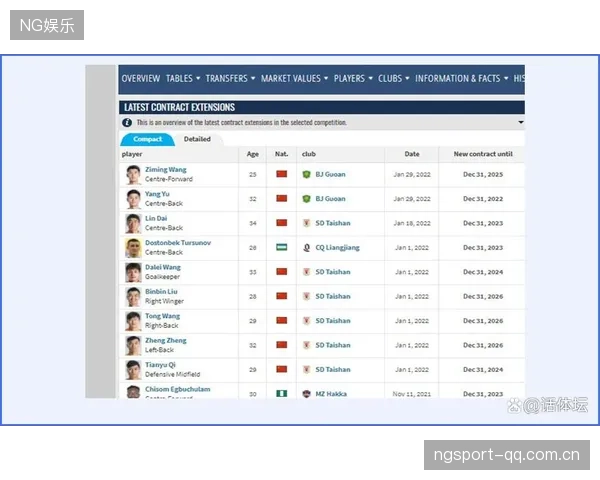Open the MARKET VALUES dropdown menu
The image size is (600, 480).
[295, 78]
